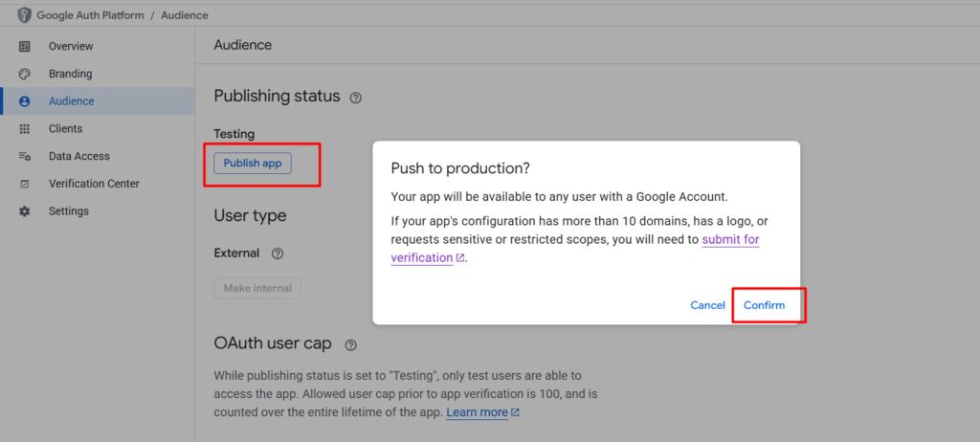Open the Overview page icon
Image resolution: width=980 pixels, height=442 pixels.
click(24, 46)
